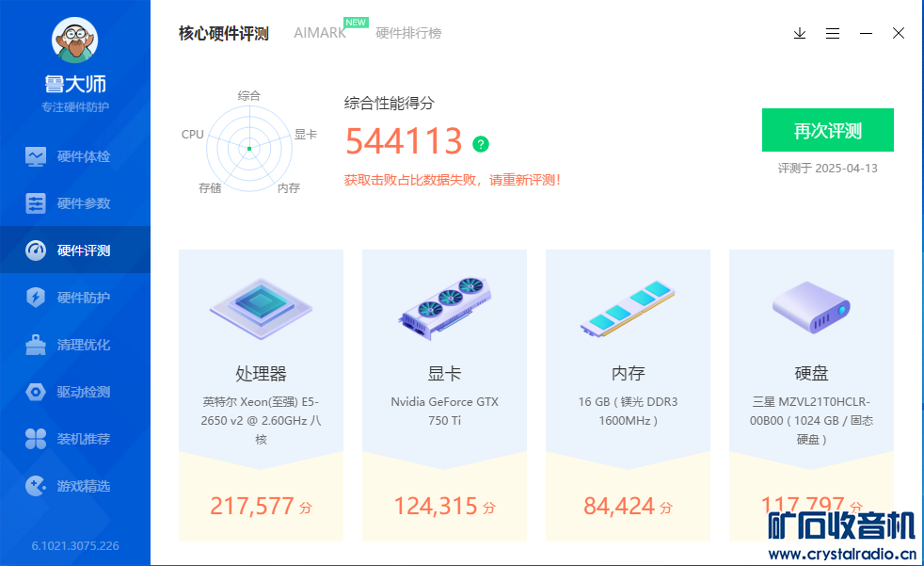Click the green 再次评测 button
The width and height of the screenshot is (924, 566).
click(827, 130)
